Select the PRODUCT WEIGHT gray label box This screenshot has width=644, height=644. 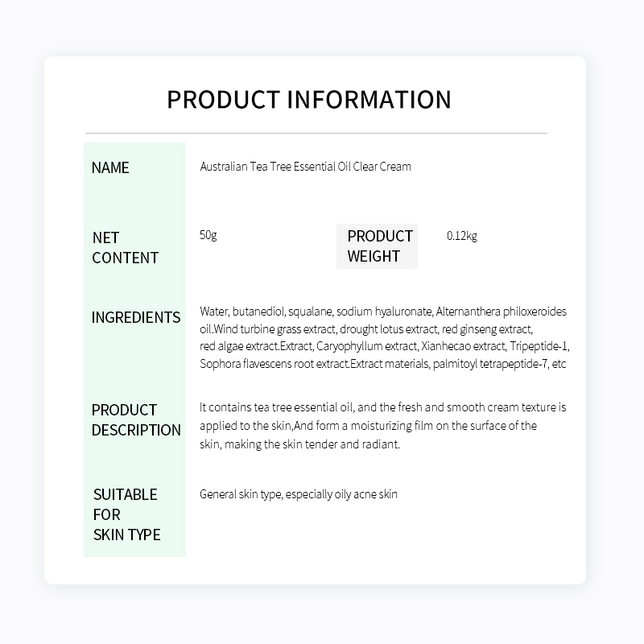(377, 246)
